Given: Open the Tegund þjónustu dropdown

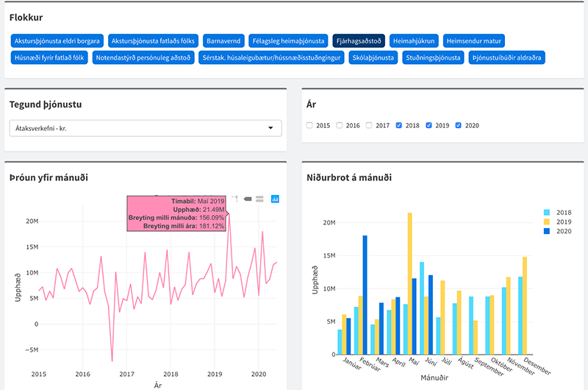Looking at the screenshot, I should [x=146, y=128].
